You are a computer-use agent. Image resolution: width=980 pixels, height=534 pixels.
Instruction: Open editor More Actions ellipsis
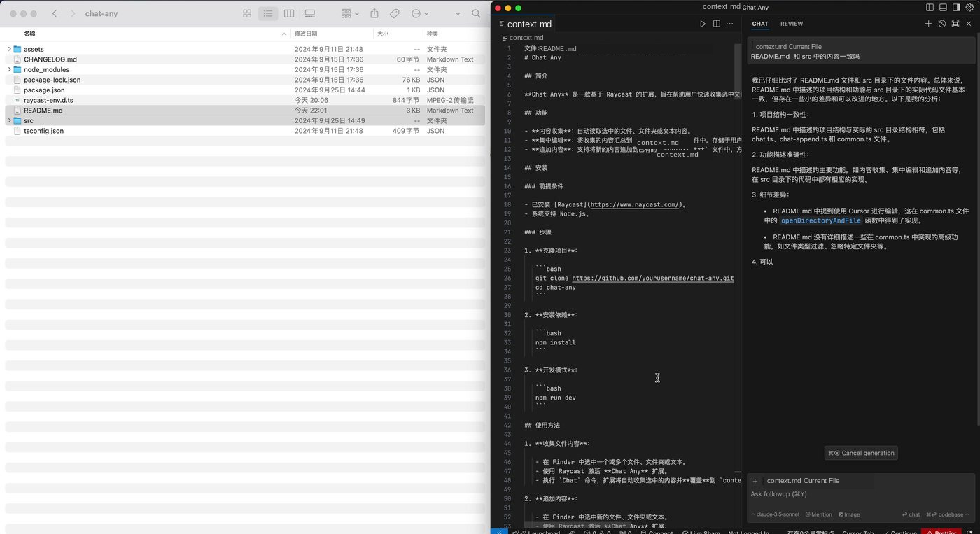click(x=729, y=24)
